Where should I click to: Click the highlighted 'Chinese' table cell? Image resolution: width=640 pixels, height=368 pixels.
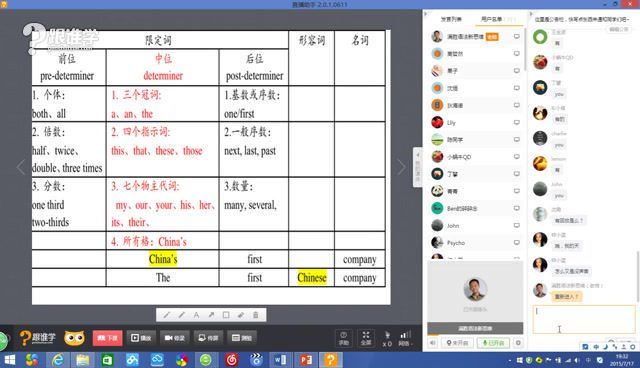coord(312,278)
